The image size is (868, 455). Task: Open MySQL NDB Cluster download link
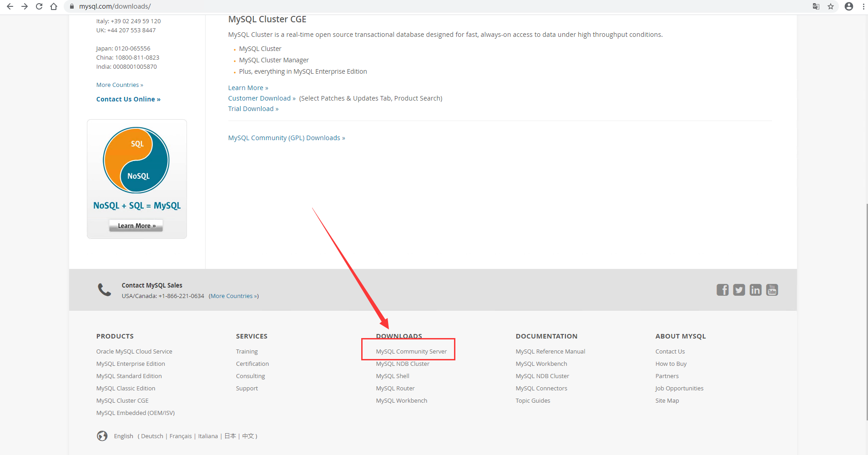[403, 364]
